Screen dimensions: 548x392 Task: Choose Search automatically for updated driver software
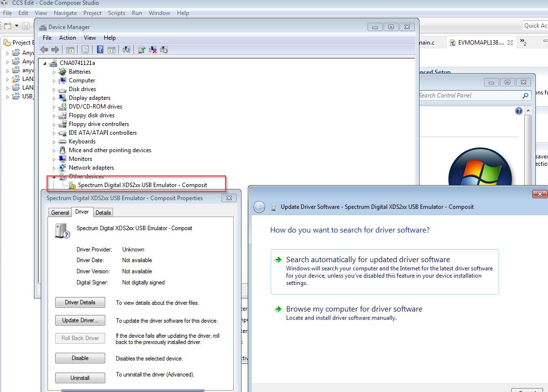click(385, 271)
